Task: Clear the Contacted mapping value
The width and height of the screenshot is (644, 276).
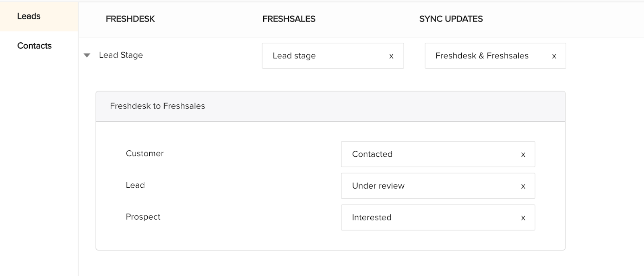Action: coord(523,155)
